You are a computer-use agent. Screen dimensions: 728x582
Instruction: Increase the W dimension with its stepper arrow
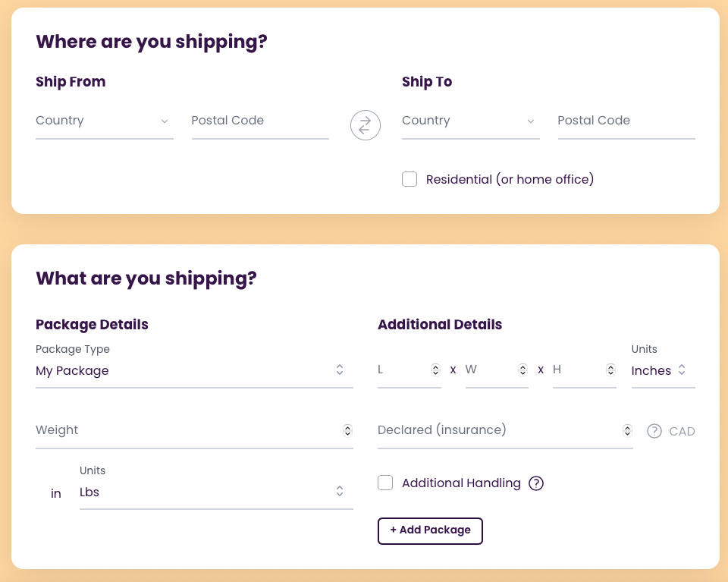pos(523,367)
